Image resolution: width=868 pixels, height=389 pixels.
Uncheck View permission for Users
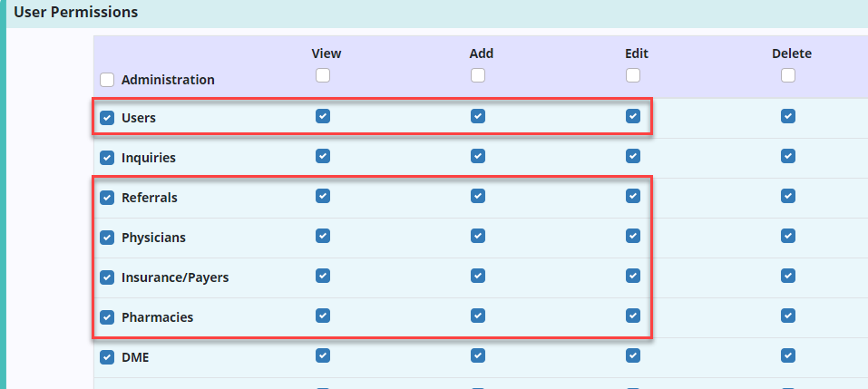pos(323,116)
